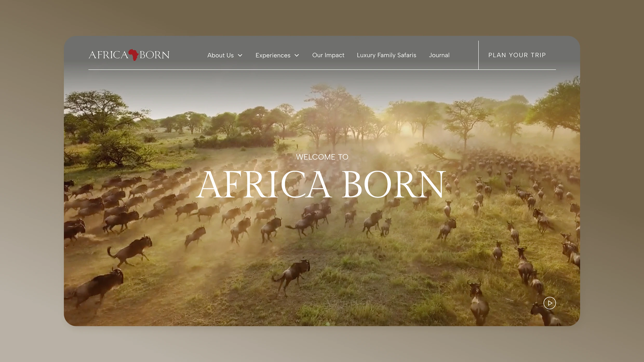Open the Luxury Family Safaris link
The width and height of the screenshot is (644, 362).
pyautogui.click(x=386, y=55)
